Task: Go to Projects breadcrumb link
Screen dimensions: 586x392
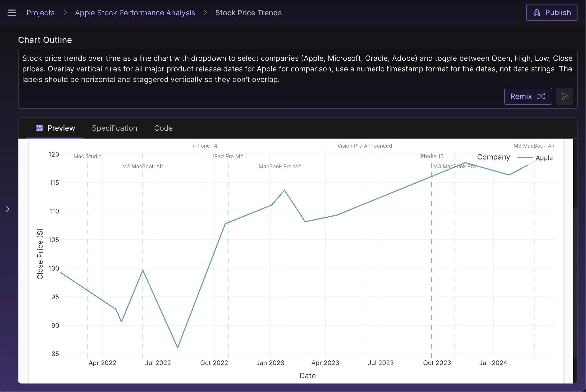Action: click(40, 13)
